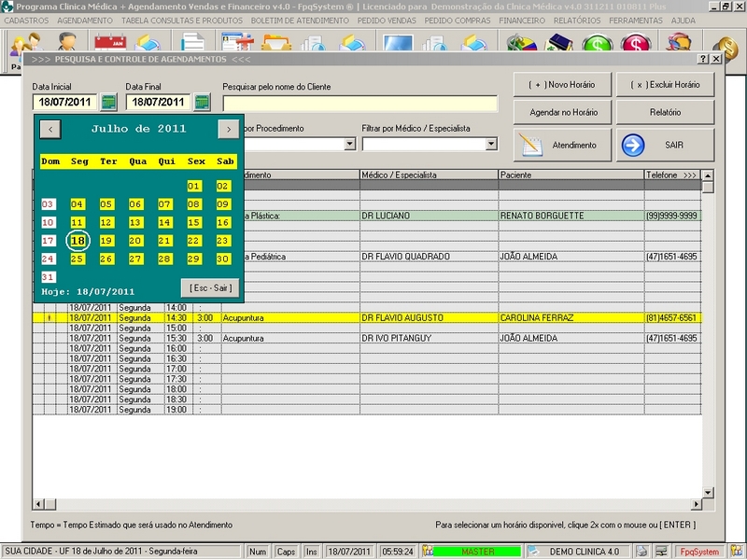The image size is (747, 560).
Task: Click the Excluir Horário button
Action: (664, 84)
